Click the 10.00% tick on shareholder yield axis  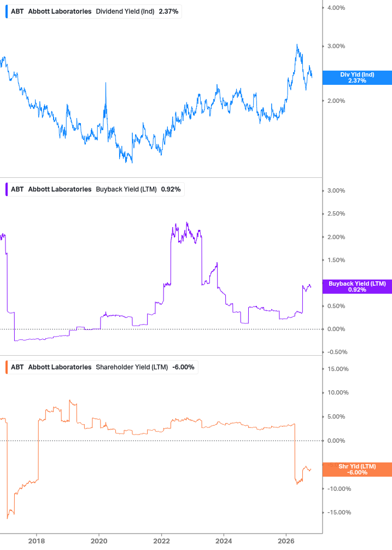(x=338, y=392)
